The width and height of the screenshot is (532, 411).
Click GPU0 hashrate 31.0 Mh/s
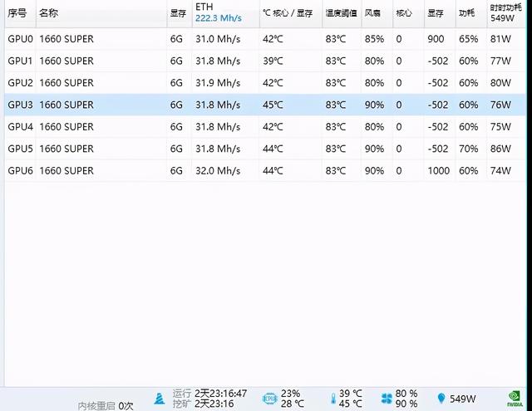tap(218, 39)
